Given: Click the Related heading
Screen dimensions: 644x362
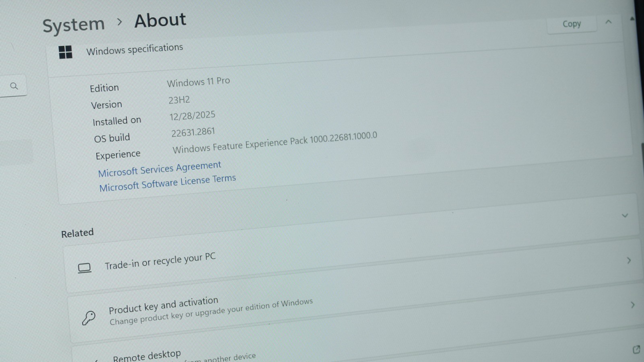Looking at the screenshot, I should pyautogui.click(x=77, y=233).
